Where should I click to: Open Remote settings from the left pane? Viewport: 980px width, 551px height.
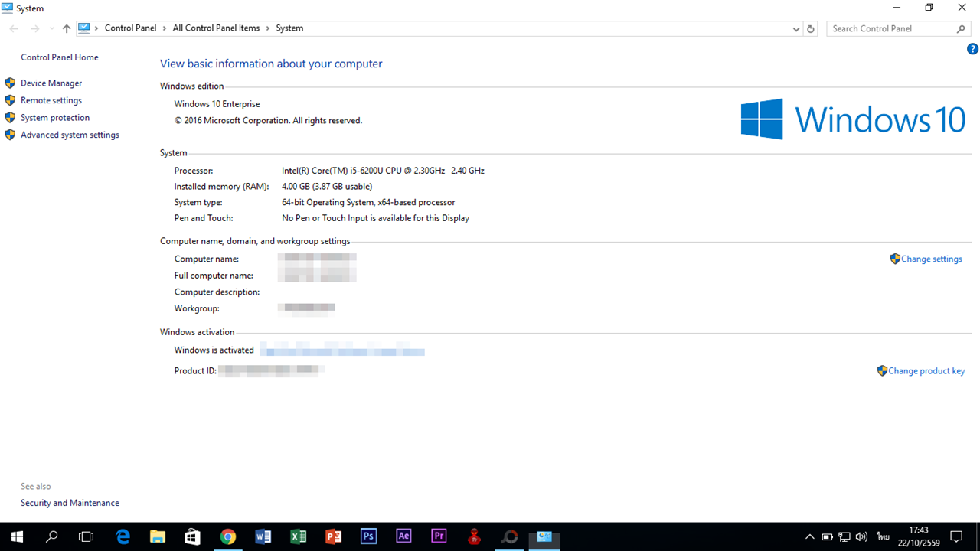[51, 100]
